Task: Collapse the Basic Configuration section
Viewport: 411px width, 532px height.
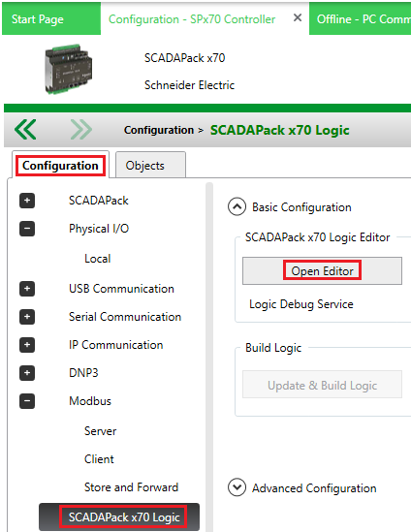Action: (x=237, y=206)
